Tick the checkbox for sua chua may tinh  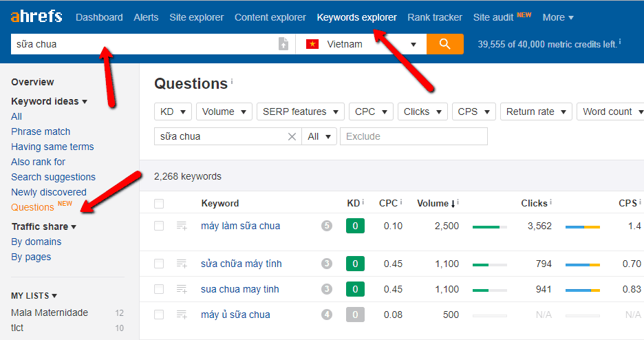click(x=160, y=289)
